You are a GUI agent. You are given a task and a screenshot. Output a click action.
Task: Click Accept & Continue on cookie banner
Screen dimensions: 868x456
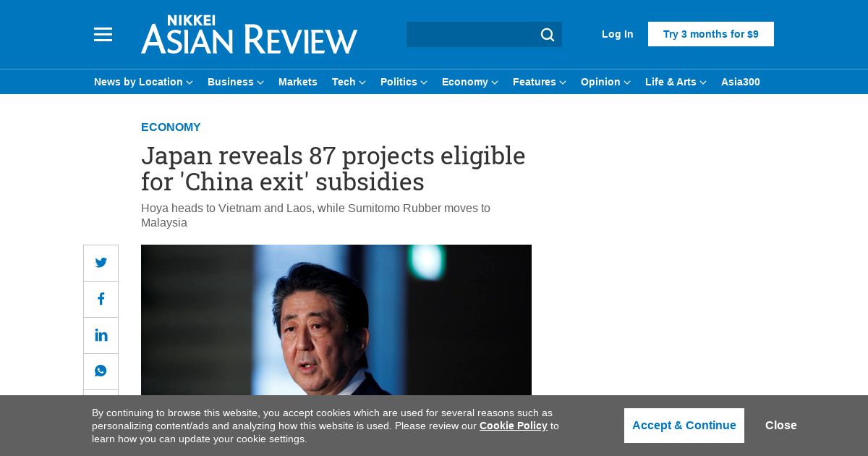coord(684,426)
